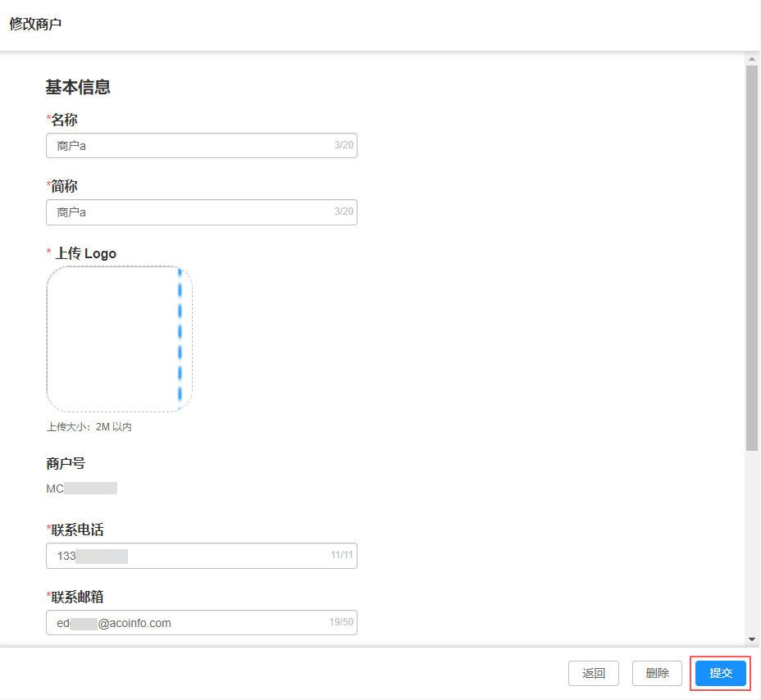Click the 19/50 counter in email field
Image resolution: width=761 pixels, height=700 pixels.
341,623
